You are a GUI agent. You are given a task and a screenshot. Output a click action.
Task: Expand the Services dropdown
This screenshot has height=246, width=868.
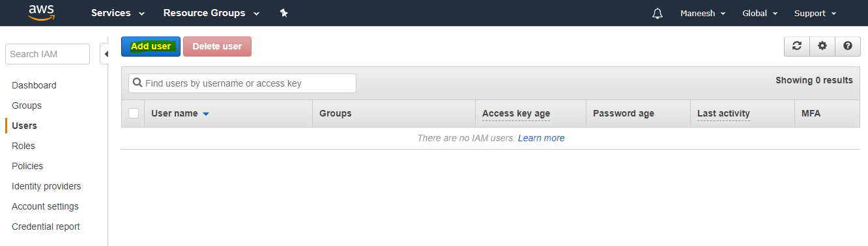(x=118, y=13)
